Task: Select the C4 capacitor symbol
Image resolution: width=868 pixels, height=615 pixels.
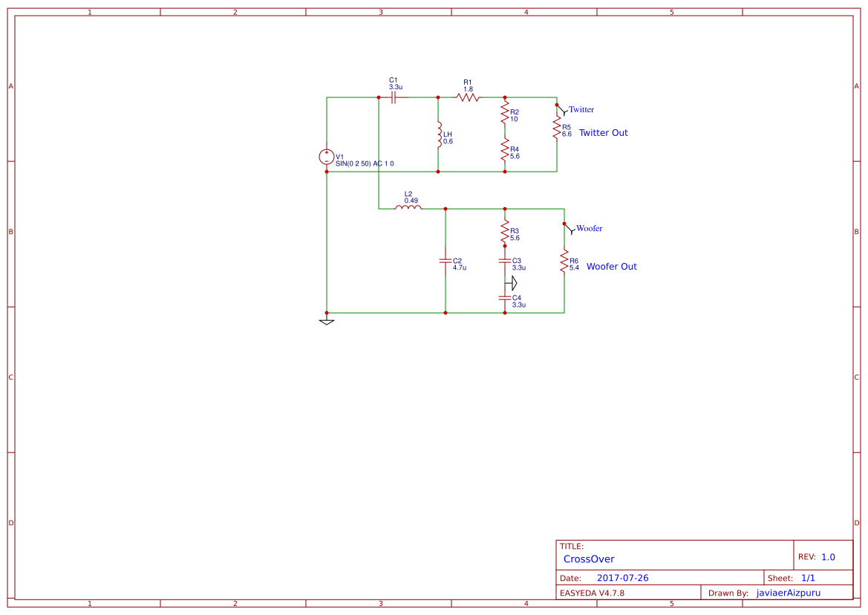Action: coord(505,298)
